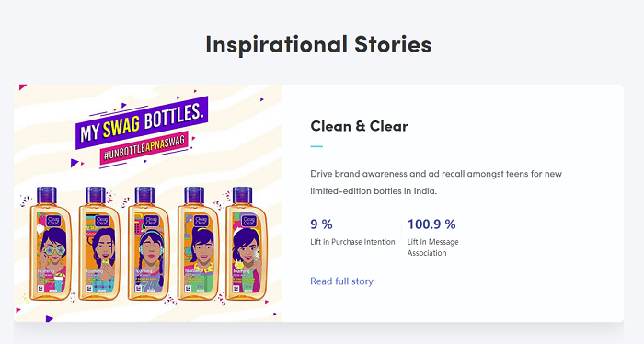Click the fourth bottle in the row
Image resolution: width=644 pixels, height=344 pixels.
click(x=198, y=244)
